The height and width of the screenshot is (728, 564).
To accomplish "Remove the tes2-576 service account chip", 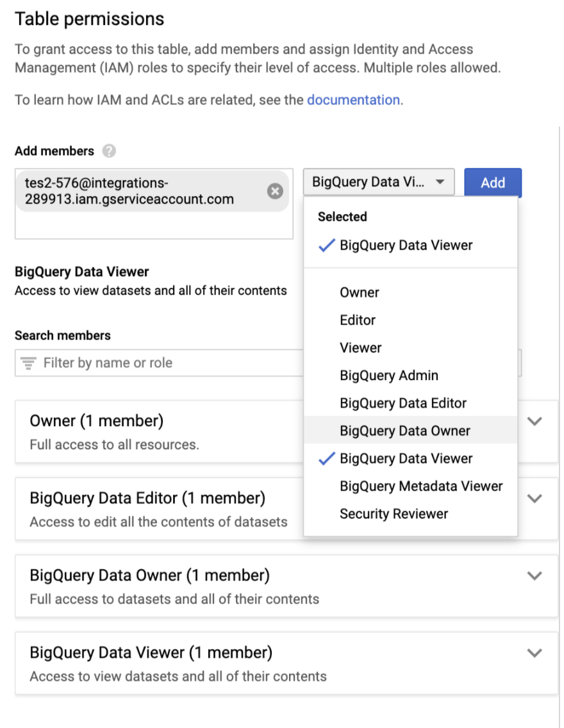I will point(275,191).
